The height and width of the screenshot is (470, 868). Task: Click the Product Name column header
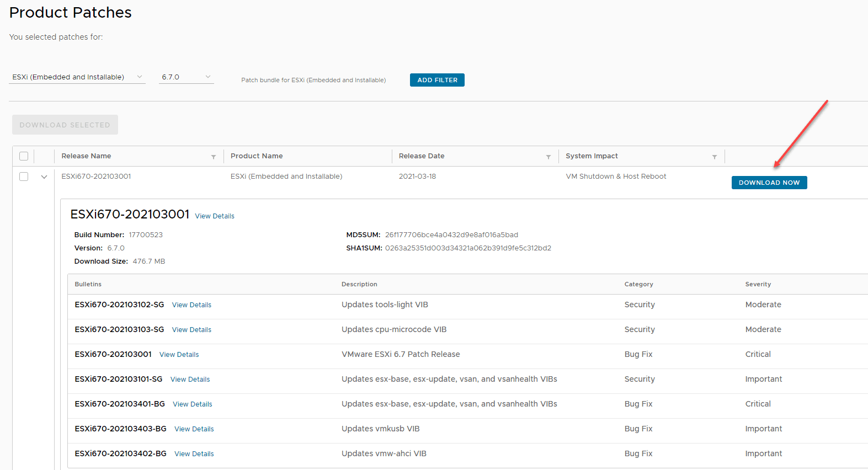coord(257,156)
